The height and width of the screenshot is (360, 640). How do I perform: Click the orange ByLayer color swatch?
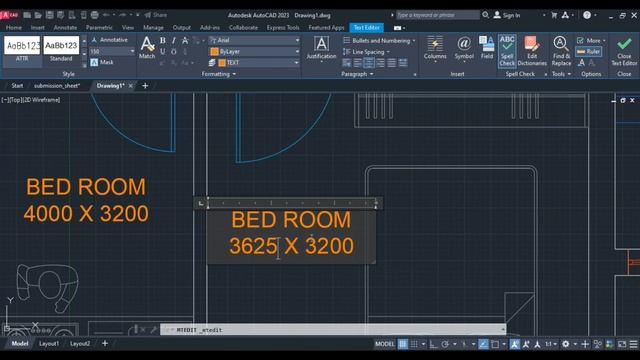pos(214,51)
